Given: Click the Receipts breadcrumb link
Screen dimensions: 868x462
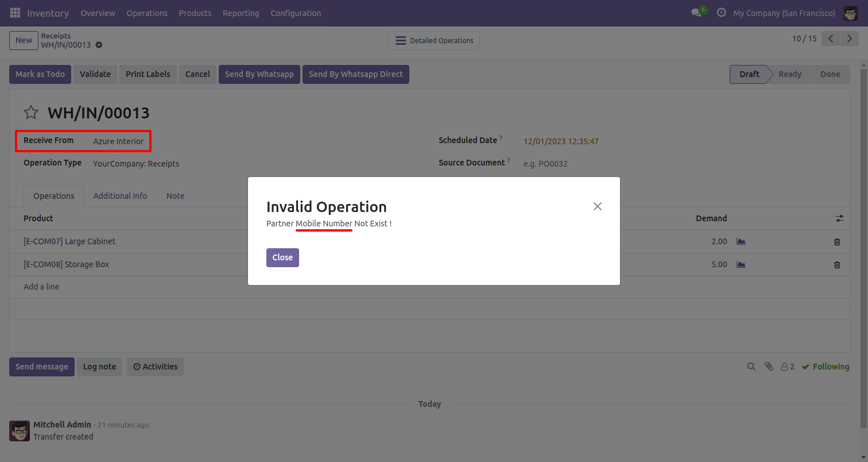Looking at the screenshot, I should point(56,36).
